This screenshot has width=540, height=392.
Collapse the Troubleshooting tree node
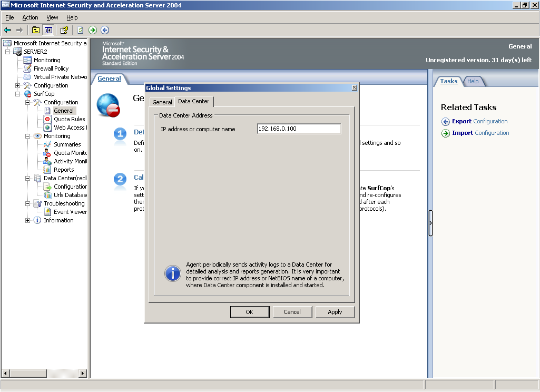27,203
